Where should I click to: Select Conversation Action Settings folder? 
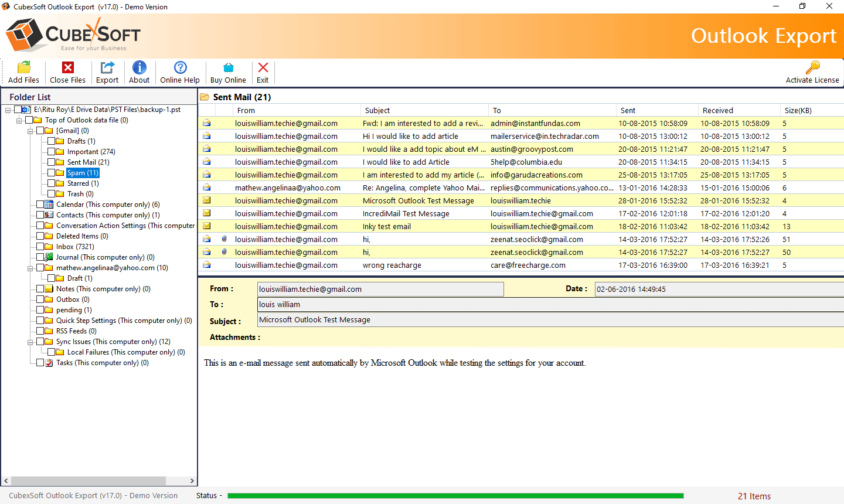[x=125, y=226]
